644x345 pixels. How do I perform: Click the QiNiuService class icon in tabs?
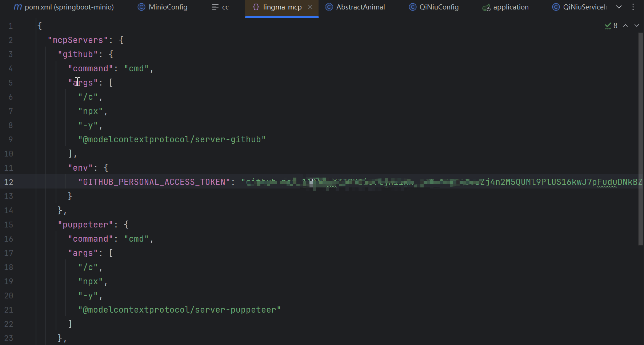tap(556, 7)
